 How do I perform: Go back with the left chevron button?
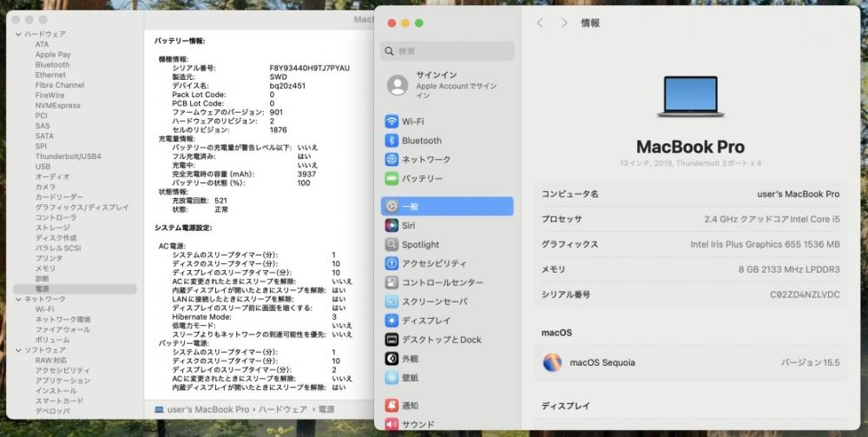[540, 23]
